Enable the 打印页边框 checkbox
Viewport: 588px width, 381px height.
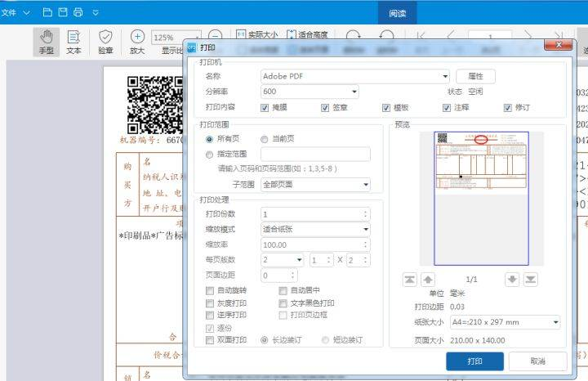(x=283, y=316)
